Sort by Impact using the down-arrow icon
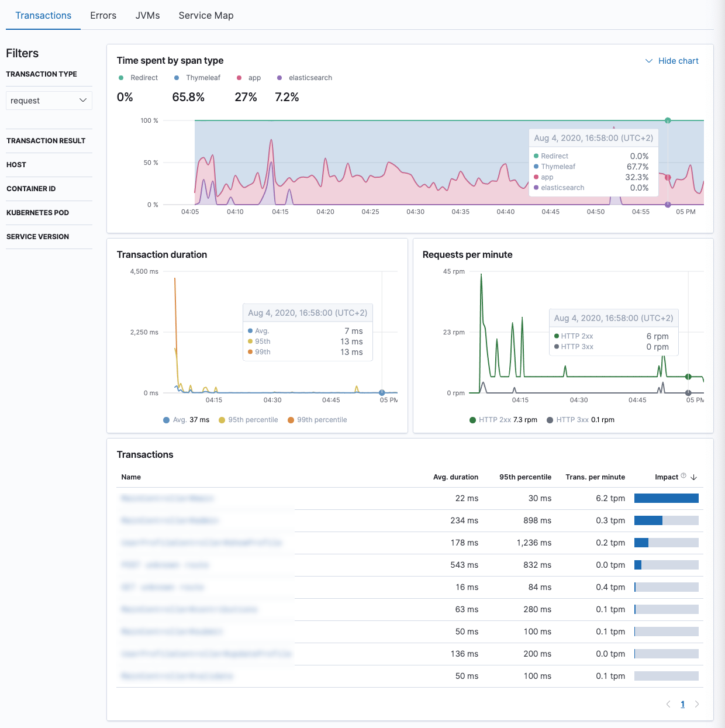725x728 pixels. point(694,477)
